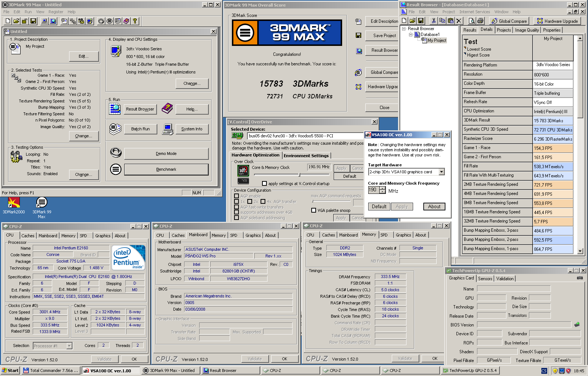The width and height of the screenshot is (588, 376).
Task: Toggle supports addresses over 4GB checkbox
Action: point(237,212)
